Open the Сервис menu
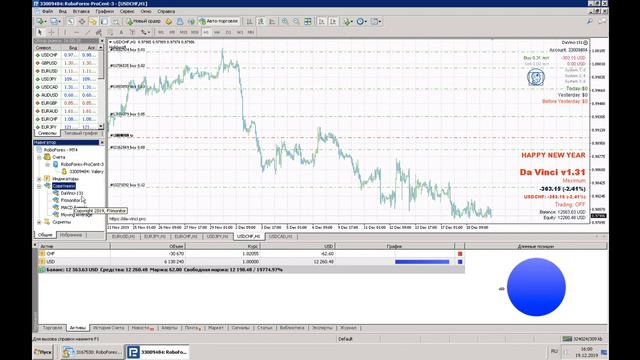Viewport: 640px width, 360px height. pyautogui.click(x=127, y=11)
